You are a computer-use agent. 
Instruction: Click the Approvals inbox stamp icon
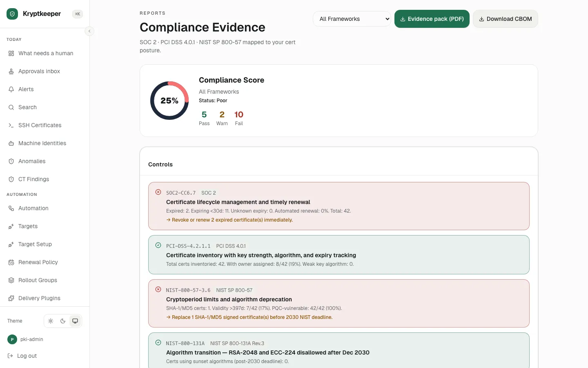coord(11,71)
